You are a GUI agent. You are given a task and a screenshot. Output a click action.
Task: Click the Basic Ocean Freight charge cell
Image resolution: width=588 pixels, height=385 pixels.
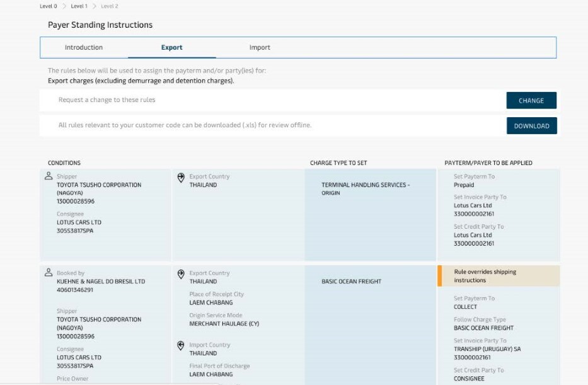tap(351, 282)
